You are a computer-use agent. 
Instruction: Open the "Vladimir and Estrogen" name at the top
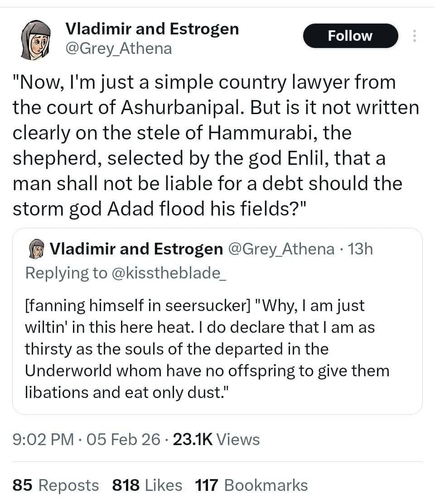[x=152, y=29]
